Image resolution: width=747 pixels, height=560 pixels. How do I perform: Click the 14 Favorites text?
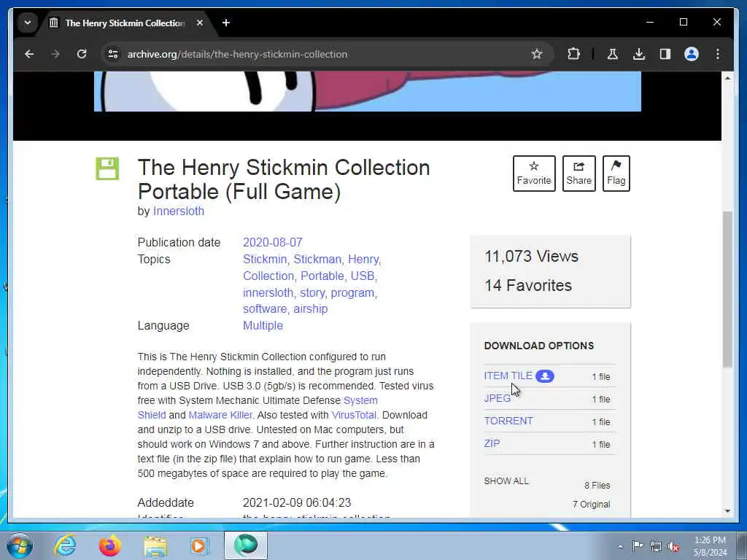[528, 285]
